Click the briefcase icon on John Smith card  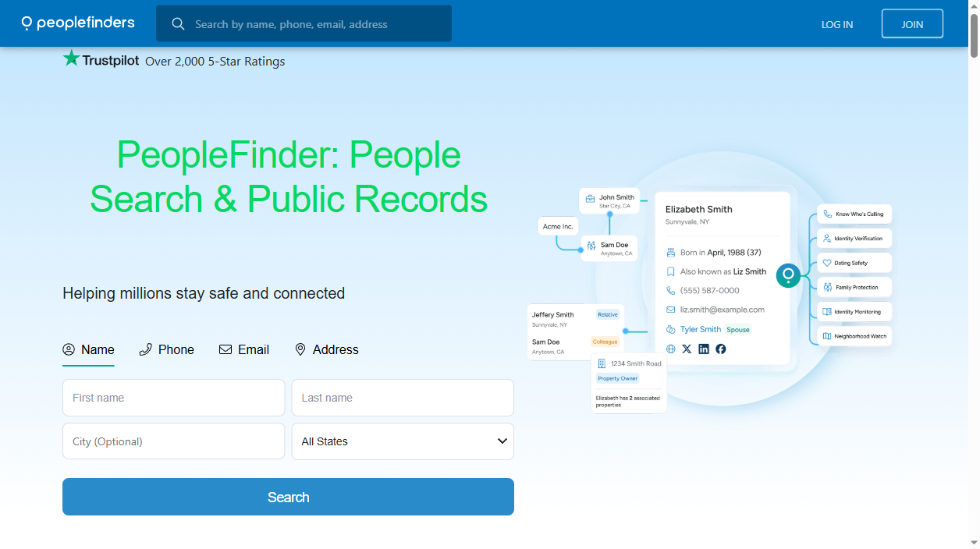(x=591, y=199)
